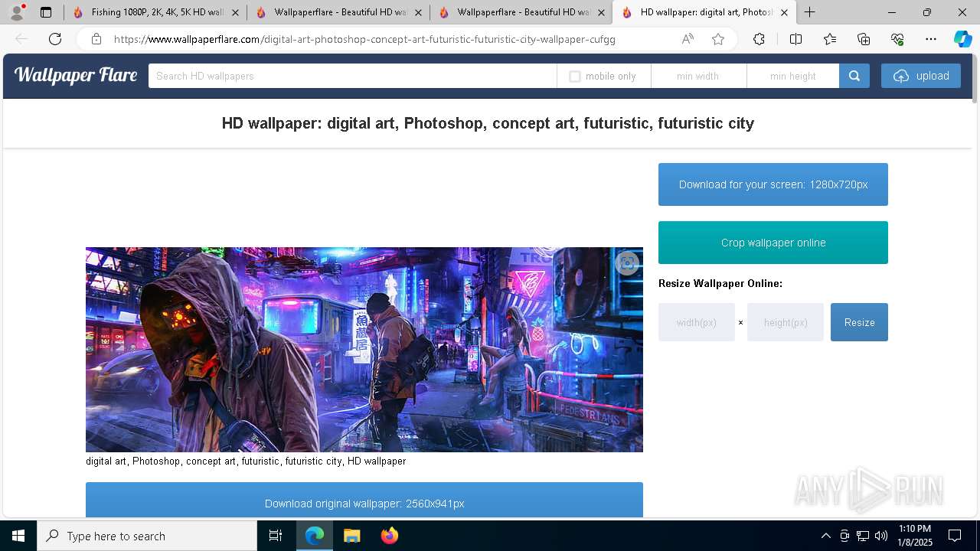This screenshot has width=980, height=551.
Task: Close the active HD wallpaper tab
Action: click(784, 12)
